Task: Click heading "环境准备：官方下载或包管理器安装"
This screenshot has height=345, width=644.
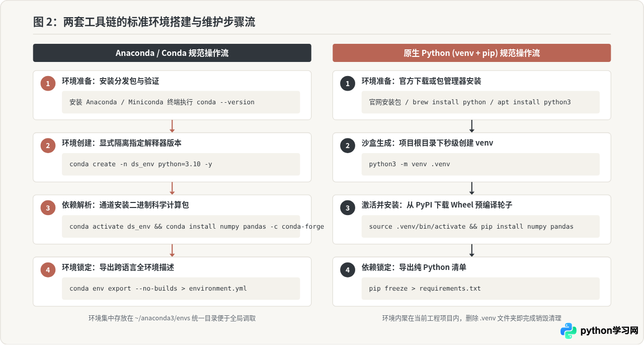Action: 421,81
